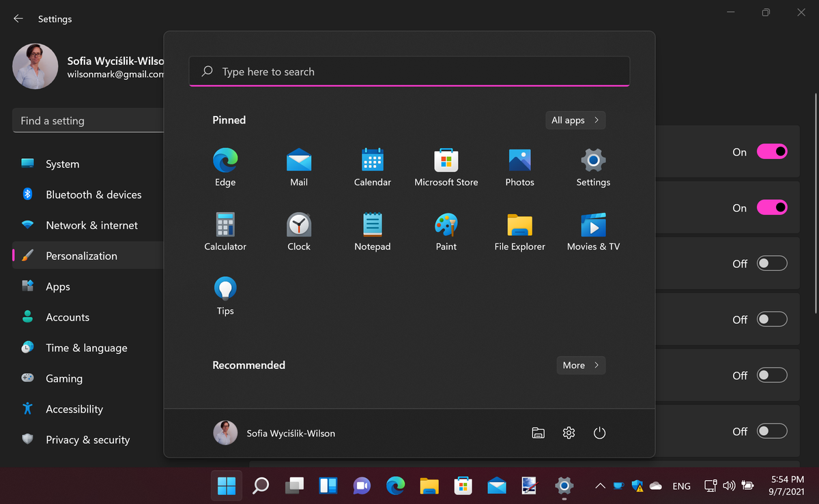Open Microsoft Store from Start menu
Screen dimensions: 819x504
point(446,164)
